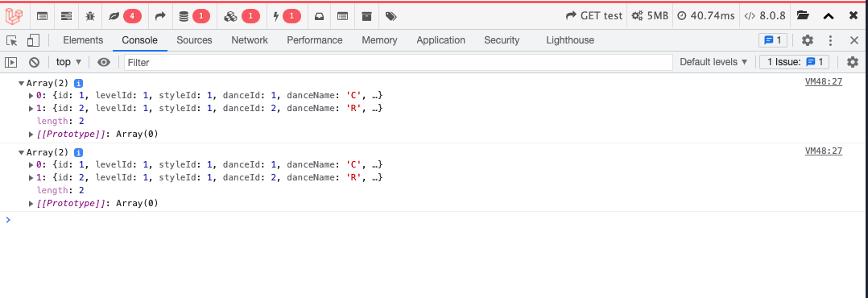Click 'length: 2' in first array

point(60,121)
